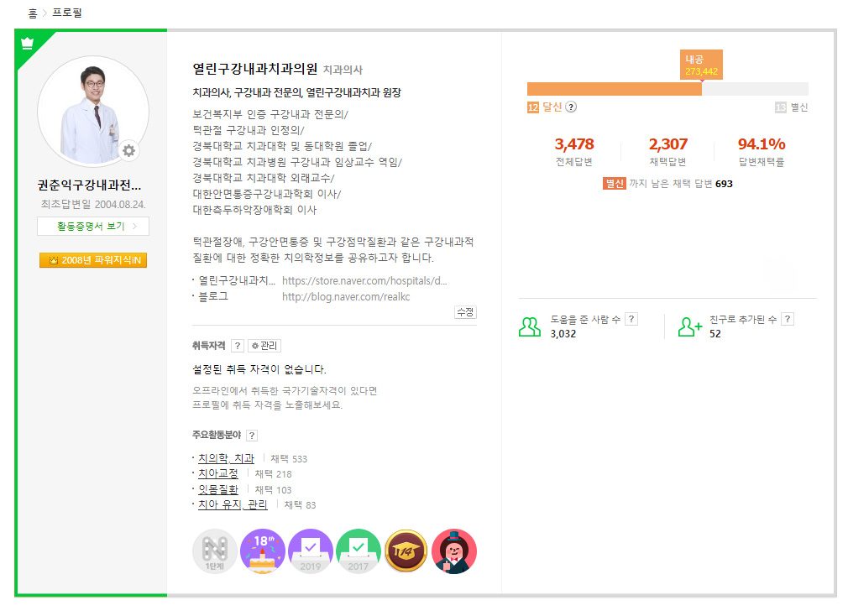Go to 홈 in breadcrumb

click(33, 13)
